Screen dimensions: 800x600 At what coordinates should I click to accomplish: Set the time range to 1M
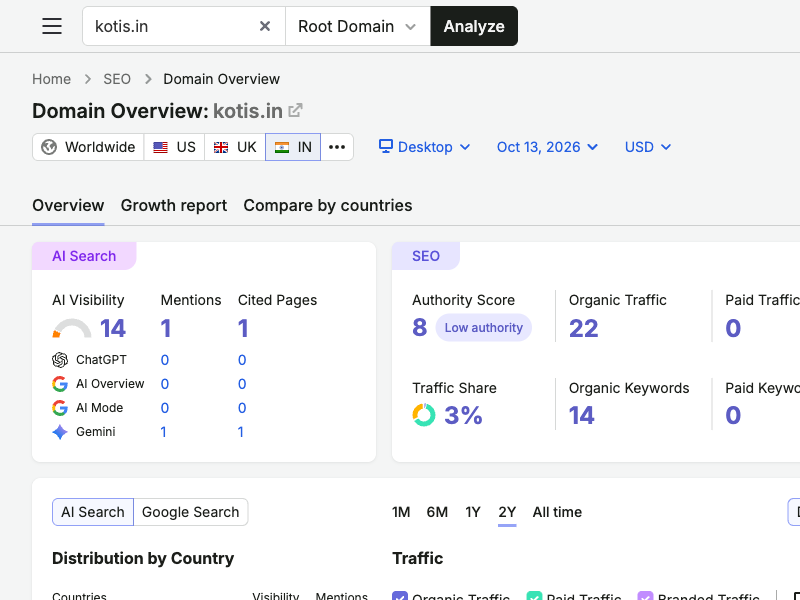coord(401,512)
